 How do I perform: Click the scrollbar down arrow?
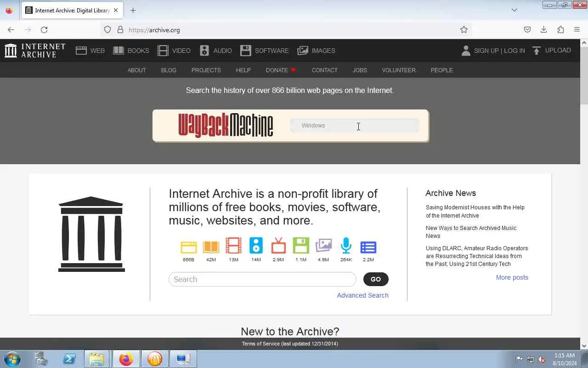point(584,346)
